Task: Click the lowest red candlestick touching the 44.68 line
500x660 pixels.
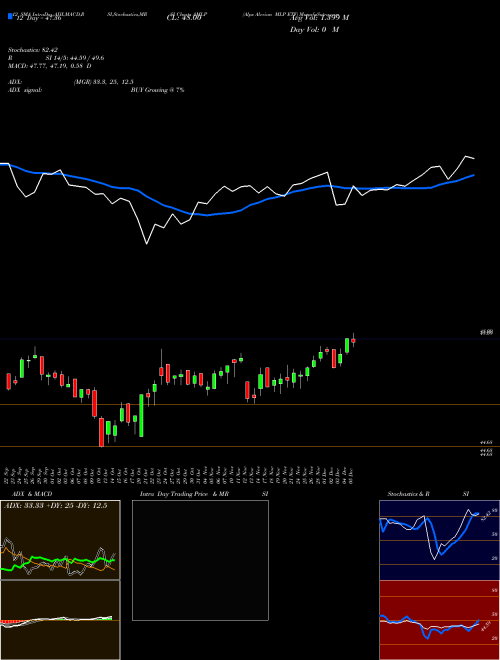Action: coord(101,432)
